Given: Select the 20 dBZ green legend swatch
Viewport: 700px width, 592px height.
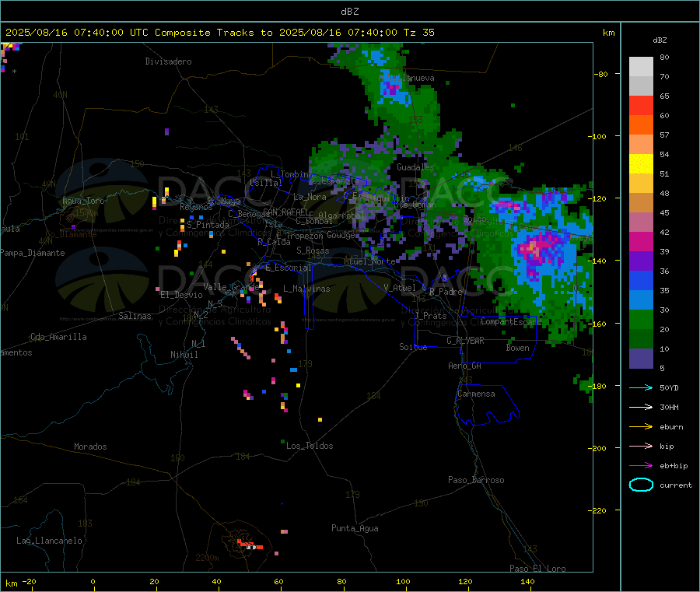Looking at the screenshot, I should coord(641,320).
